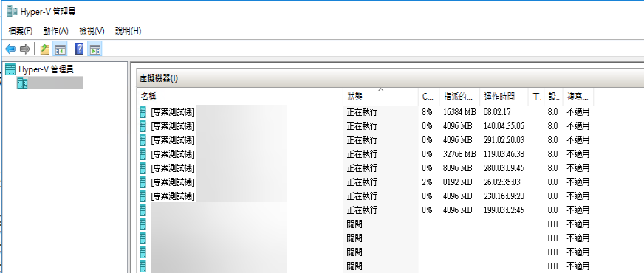Sort by the C... CPU usage column header
Viewport: 644px width, 273px height.
[x=429, y=97]
